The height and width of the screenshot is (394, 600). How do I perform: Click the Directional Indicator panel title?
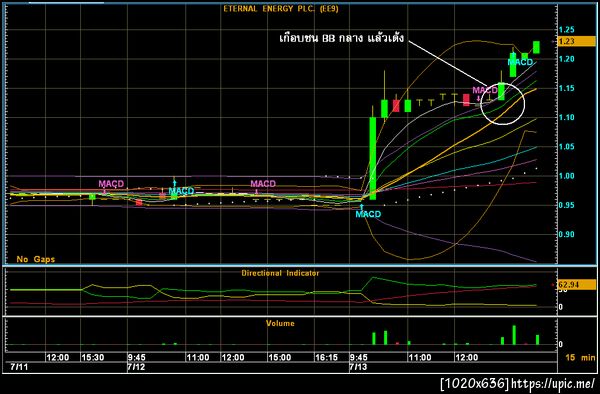[280, 273]
